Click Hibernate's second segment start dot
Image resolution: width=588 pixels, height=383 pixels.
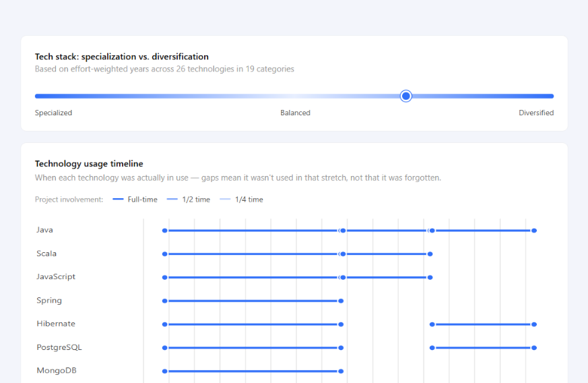click(432, 324)
